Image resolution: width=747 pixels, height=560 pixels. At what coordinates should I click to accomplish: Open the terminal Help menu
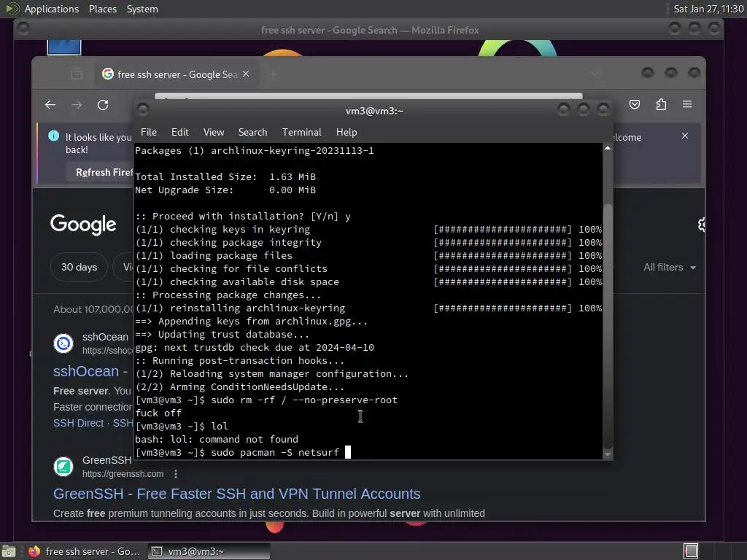(x=347, y=133)
